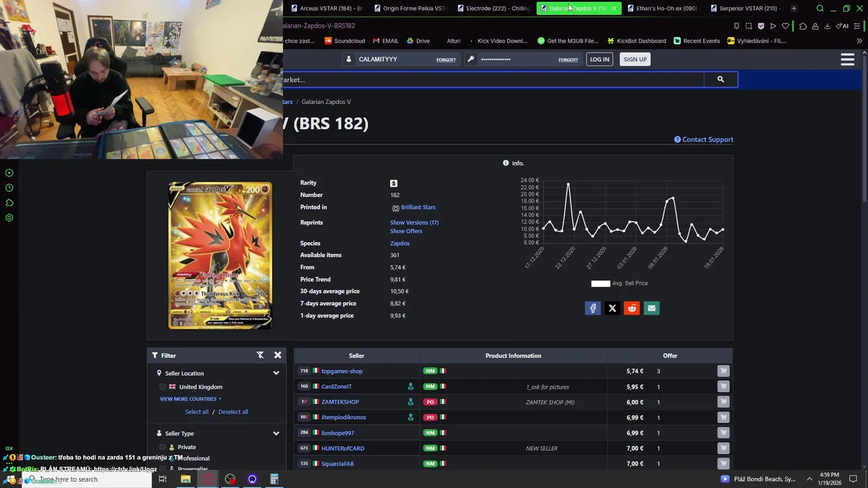Open Calculator from the taskbar

(x=274, y=479)
